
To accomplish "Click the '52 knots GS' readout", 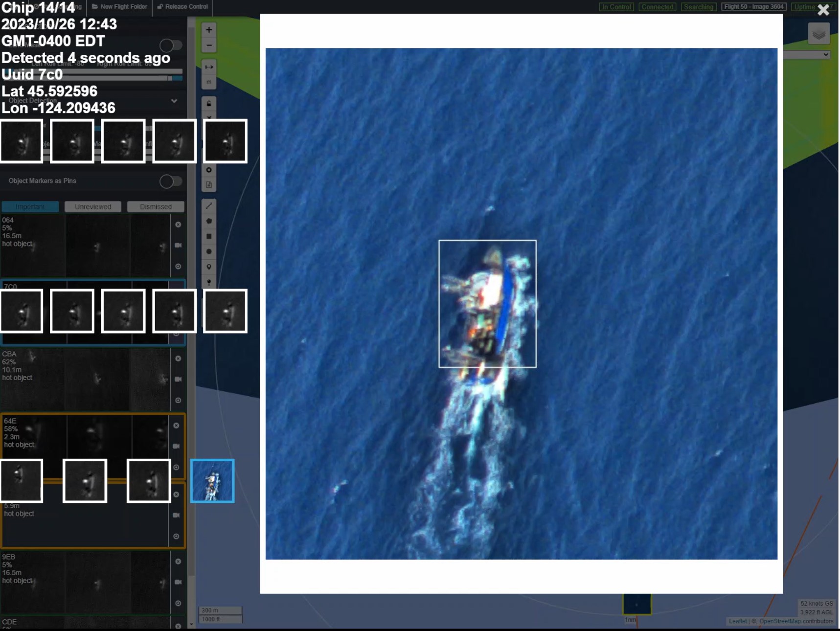I will coord(817,604).
